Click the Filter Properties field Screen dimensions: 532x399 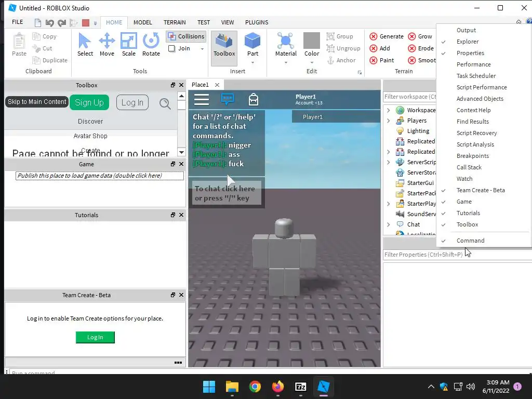457,255
